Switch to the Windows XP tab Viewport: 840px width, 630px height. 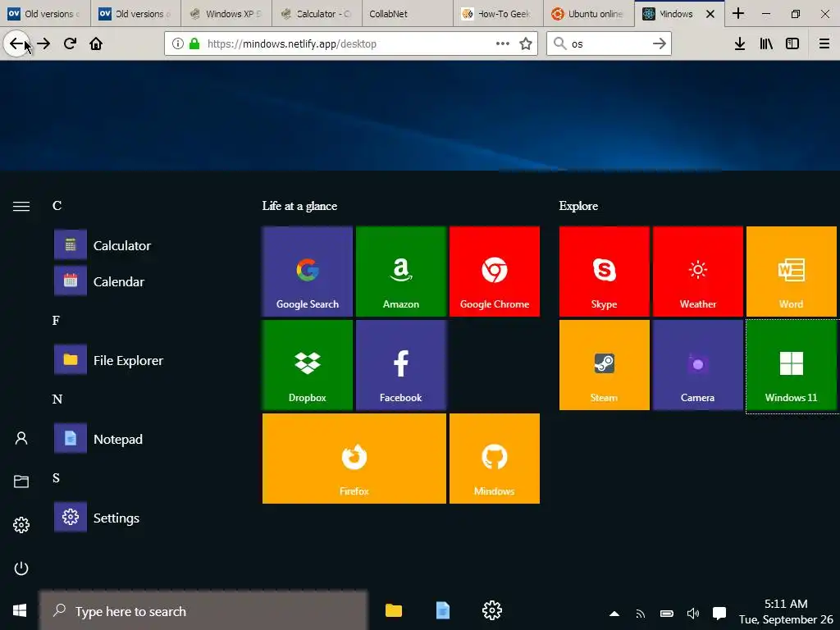pos(226,13)
